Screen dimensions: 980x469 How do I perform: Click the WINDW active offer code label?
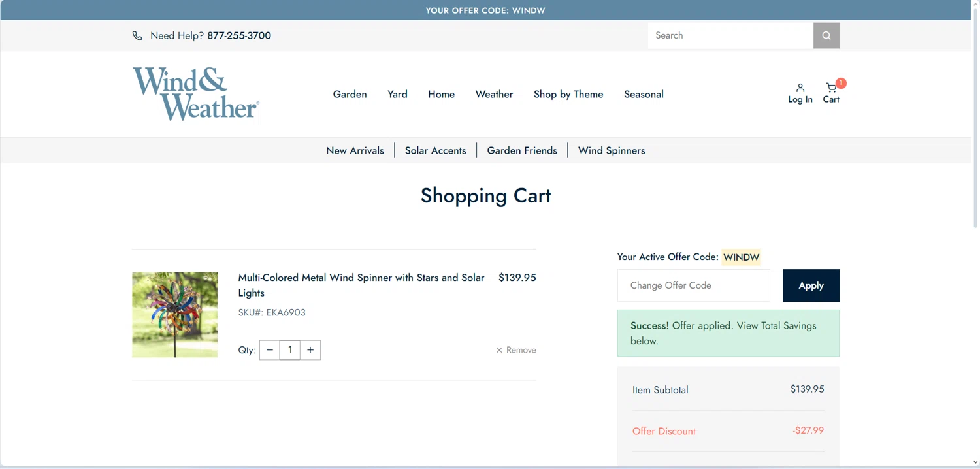tap(742, 257)
